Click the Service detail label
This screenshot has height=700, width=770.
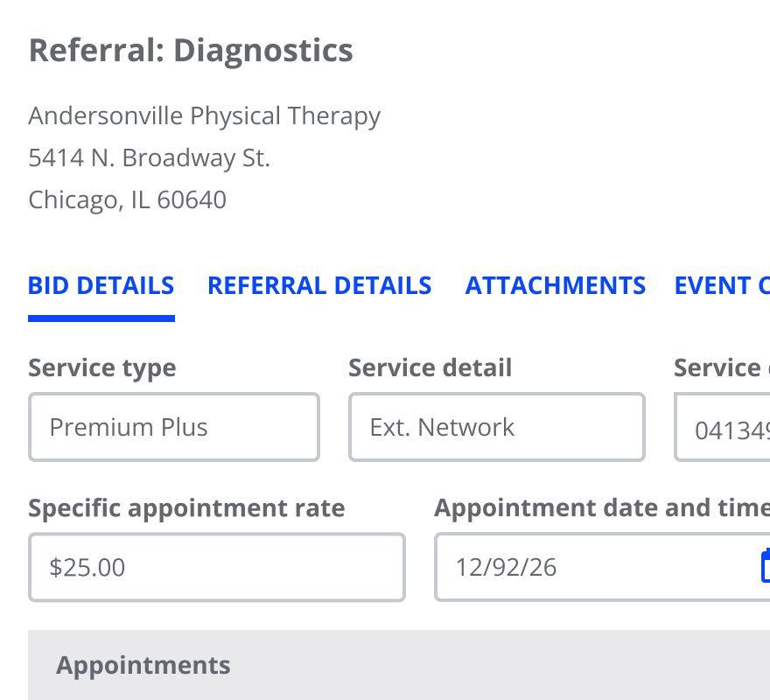tap(430, 367)
